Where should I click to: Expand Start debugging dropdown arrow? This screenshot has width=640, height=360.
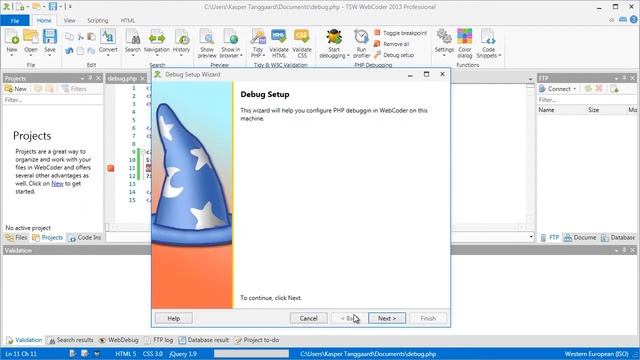tap(348, 56)
